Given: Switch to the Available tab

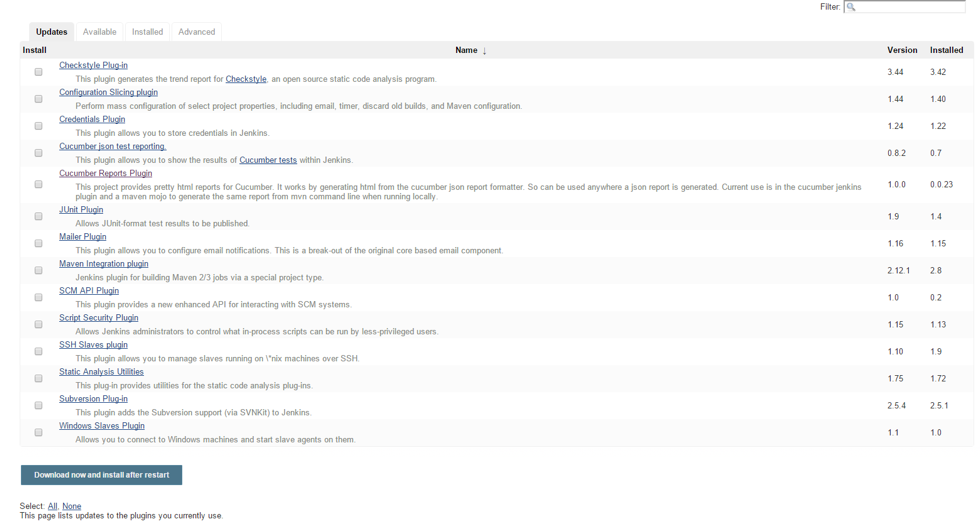Looking at the screenshot, I should point(99,32).
